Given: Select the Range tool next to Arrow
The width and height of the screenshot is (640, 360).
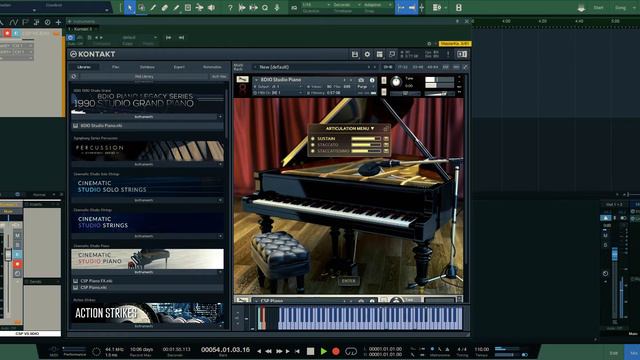Looking at the screenshot, I should [x=141, y=7].
